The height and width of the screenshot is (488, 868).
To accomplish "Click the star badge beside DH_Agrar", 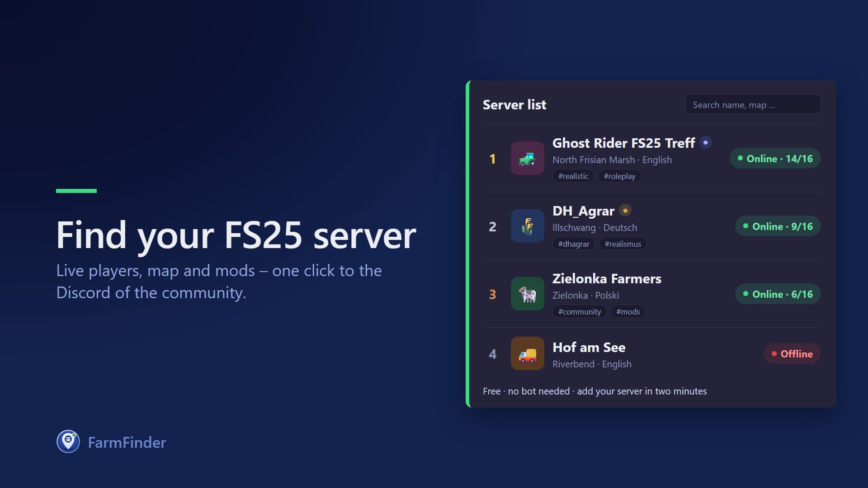I will tap(625, 210).
